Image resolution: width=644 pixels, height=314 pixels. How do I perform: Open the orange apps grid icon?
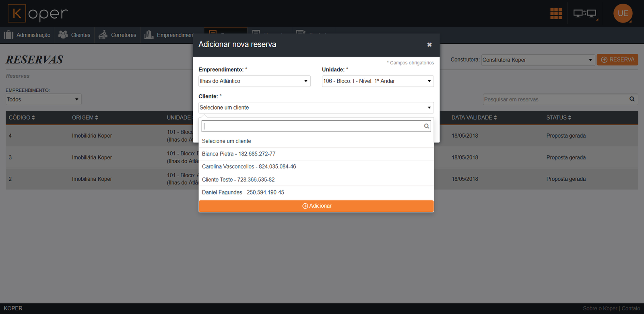click(556, 13)
